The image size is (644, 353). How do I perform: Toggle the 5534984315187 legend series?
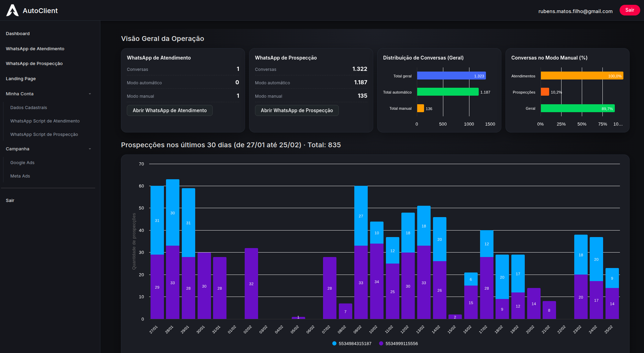click(x=352, y=343)
